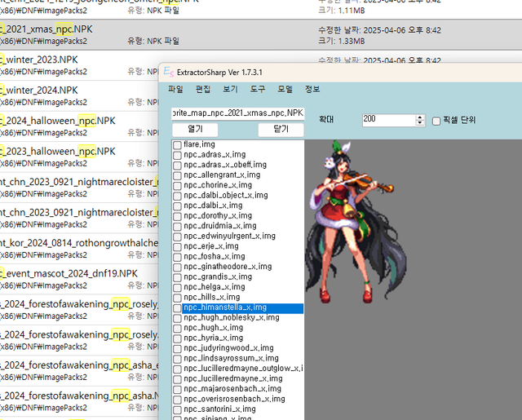Click the 열기 button
This screenshot has width=522, height=420.
tap(195, 129)
